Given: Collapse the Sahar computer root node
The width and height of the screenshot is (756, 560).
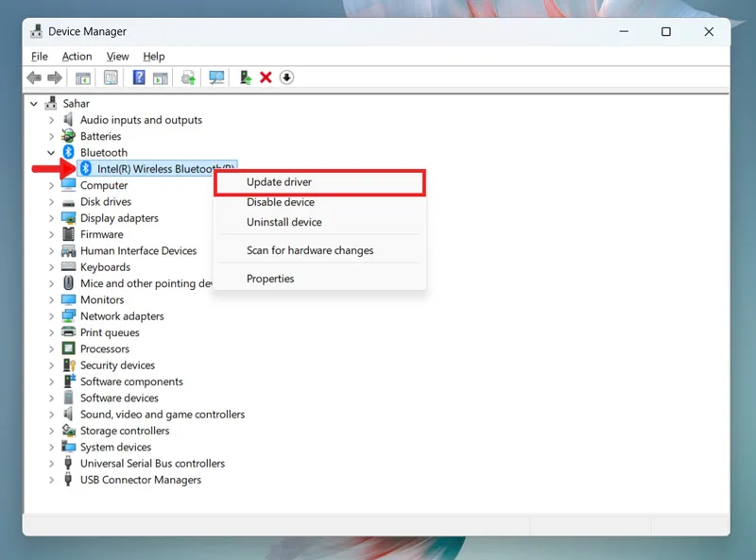Looking at the screenshot, I should pos(34,104).
